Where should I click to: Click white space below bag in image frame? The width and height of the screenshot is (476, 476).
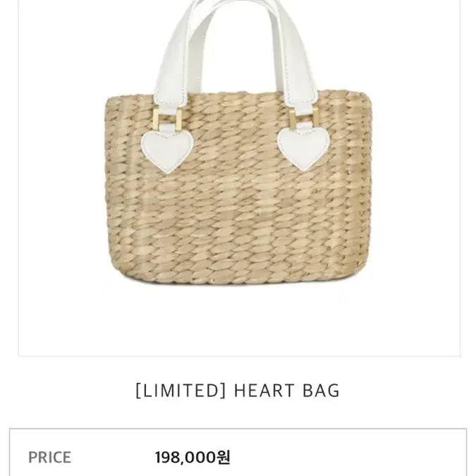pyautogui.click(x=239, y=320)
